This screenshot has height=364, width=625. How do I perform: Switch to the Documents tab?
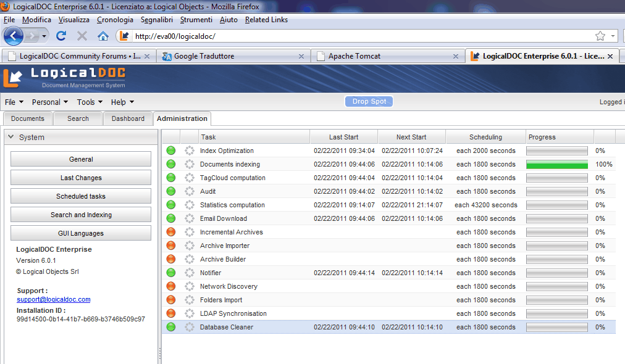[x=28, y=118]
